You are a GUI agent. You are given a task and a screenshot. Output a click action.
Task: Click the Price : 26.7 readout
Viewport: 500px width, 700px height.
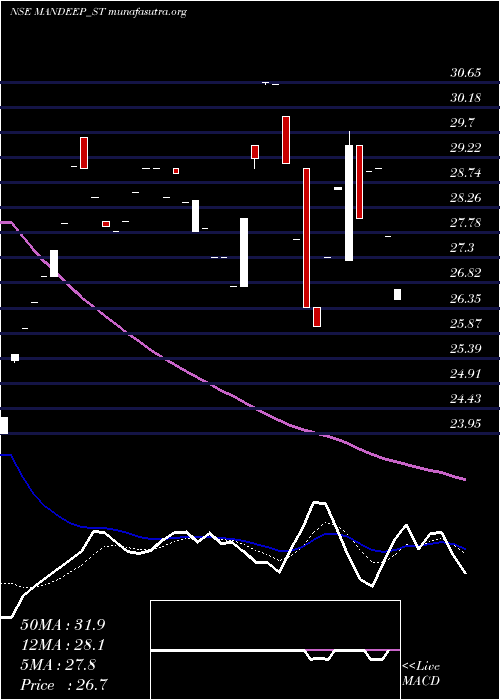[x=63, y=685]
